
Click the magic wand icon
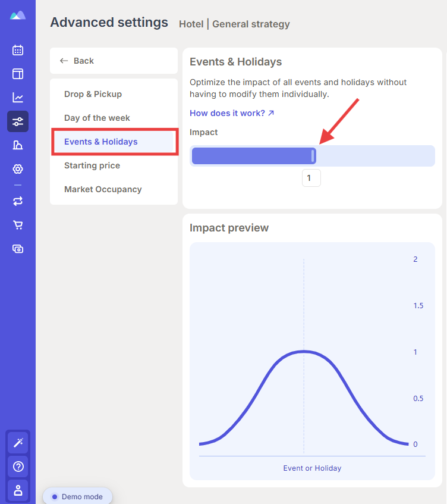click(x=18, y=443)
